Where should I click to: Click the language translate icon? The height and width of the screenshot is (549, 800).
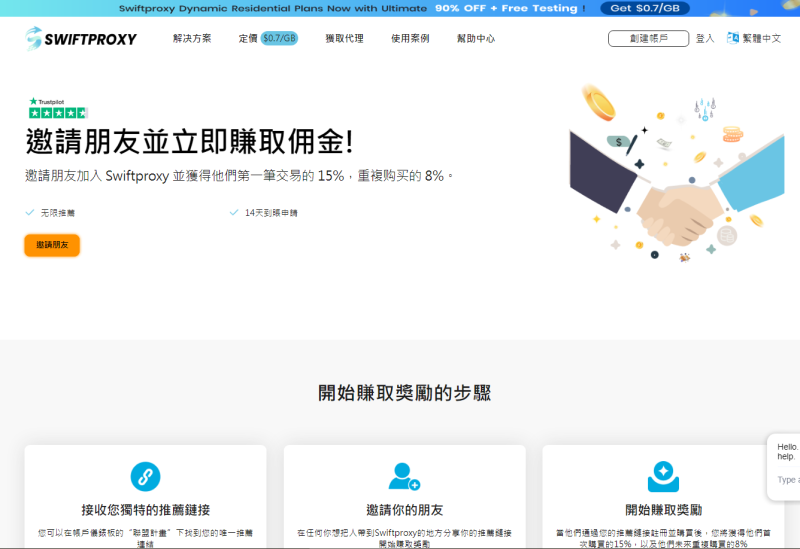tap(733, 38)
